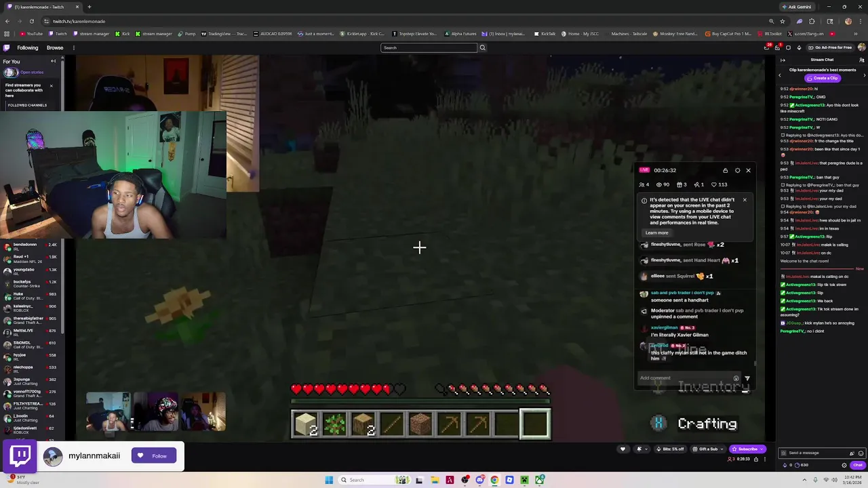Open 3xpunga channel in sidebar
868x488 pixels.
[32, 381]
